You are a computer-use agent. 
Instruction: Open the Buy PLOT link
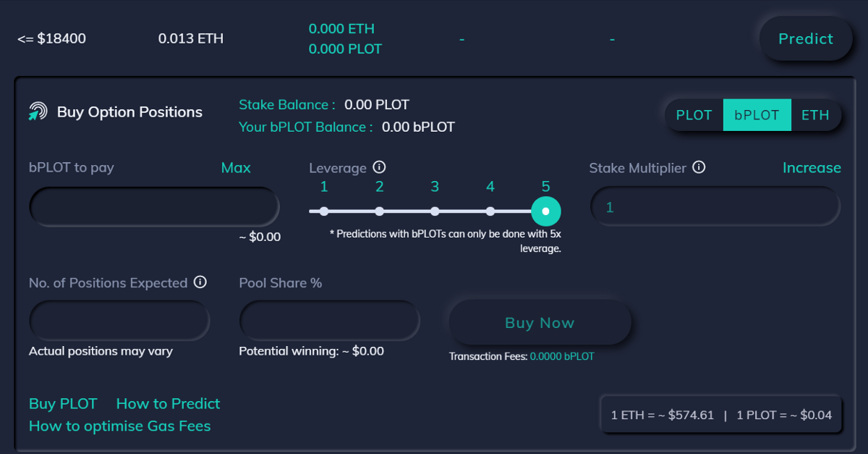(x=63, y=403)
